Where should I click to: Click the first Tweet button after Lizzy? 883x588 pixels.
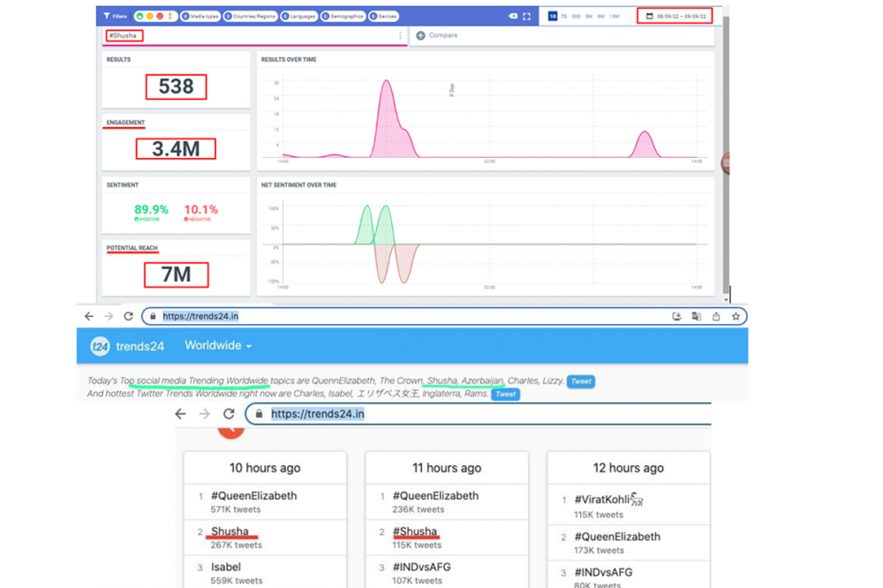coord(580,381)
